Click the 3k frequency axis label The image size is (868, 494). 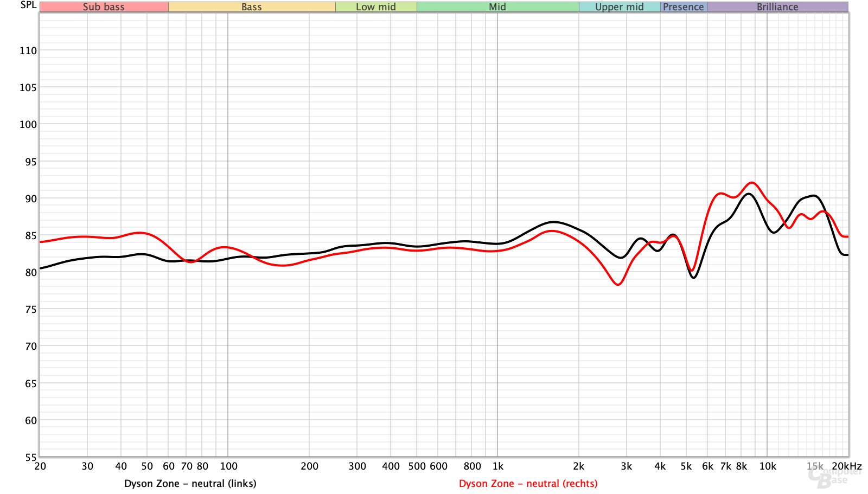(x=627, y=466)
